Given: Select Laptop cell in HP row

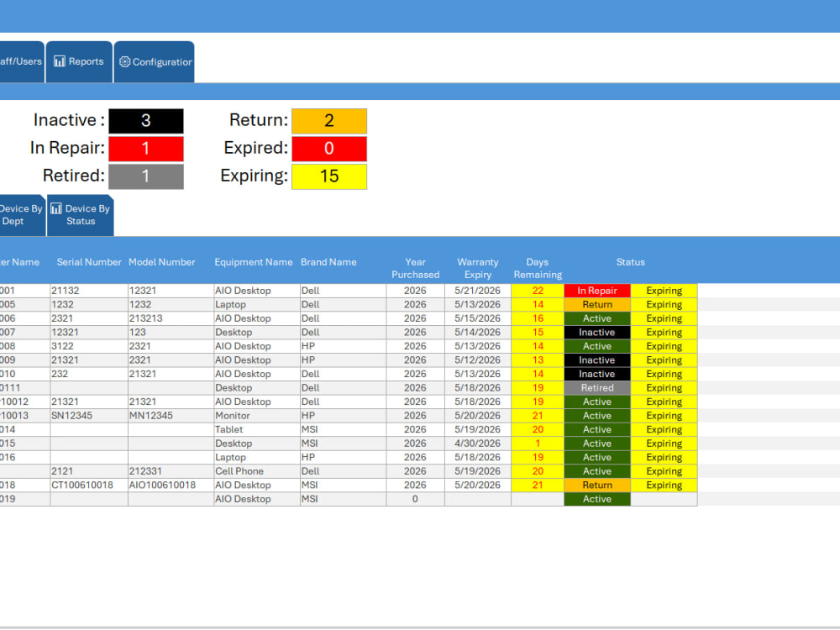Looking at the screenshot, I should 256,458.
